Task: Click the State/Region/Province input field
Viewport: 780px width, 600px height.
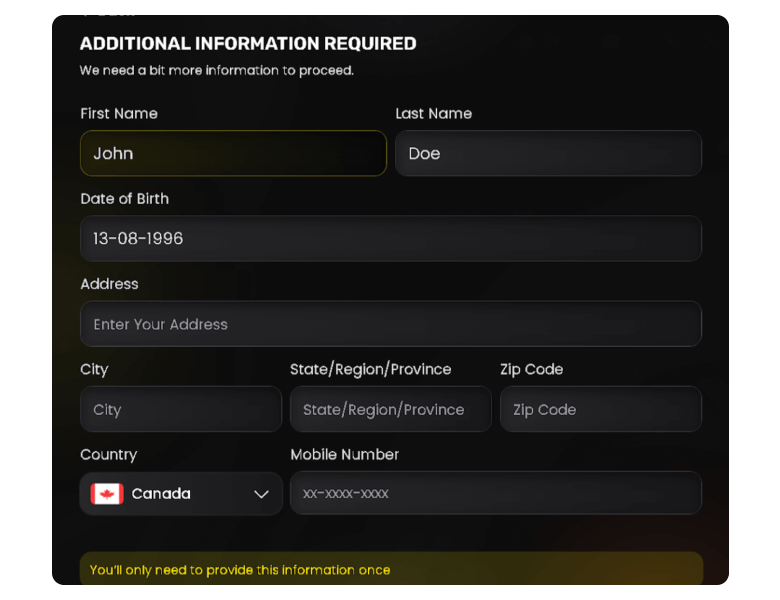Action: pos(390,409)
